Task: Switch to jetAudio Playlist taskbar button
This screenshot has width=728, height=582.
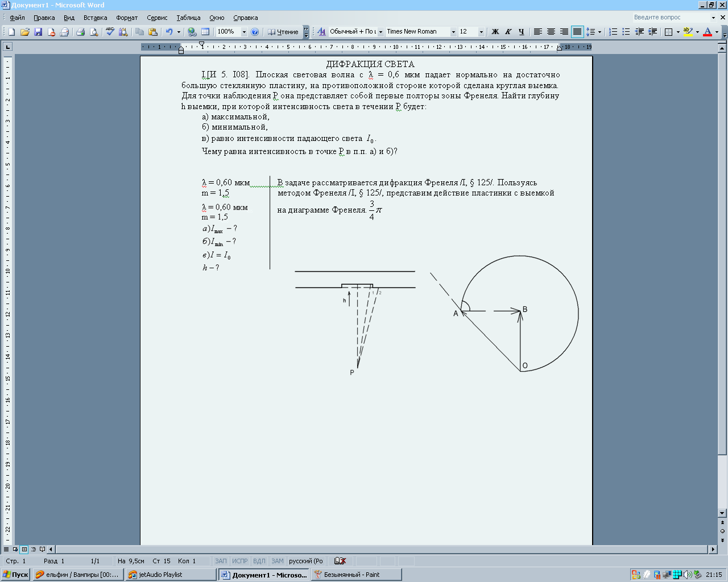Action: pos(171,575)
